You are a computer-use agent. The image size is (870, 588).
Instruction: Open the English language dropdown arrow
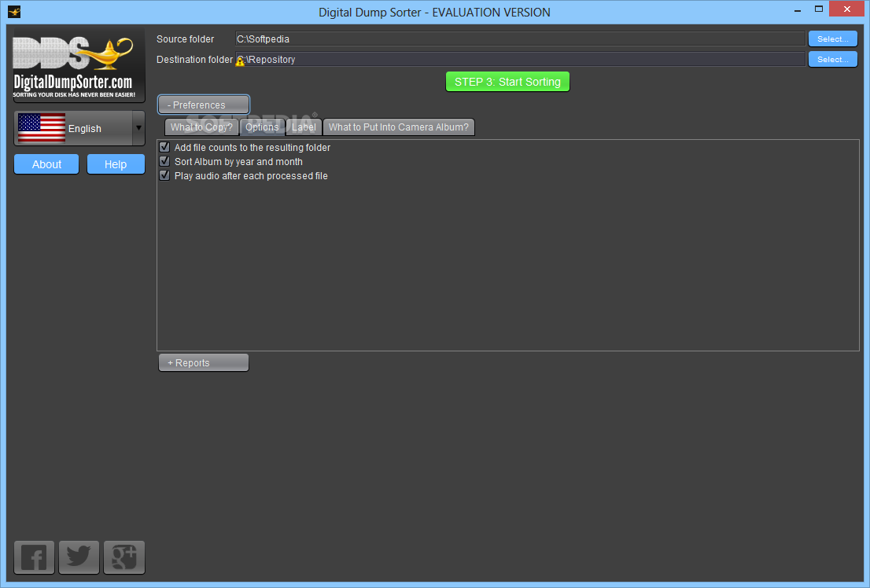[138, 128]
